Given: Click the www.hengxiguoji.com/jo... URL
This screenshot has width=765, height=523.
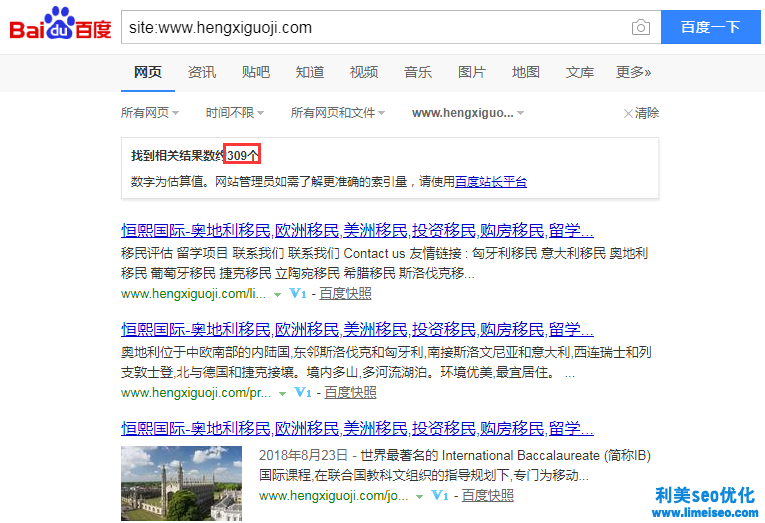Looking at the screenshot, I should (x=334, y=496).
